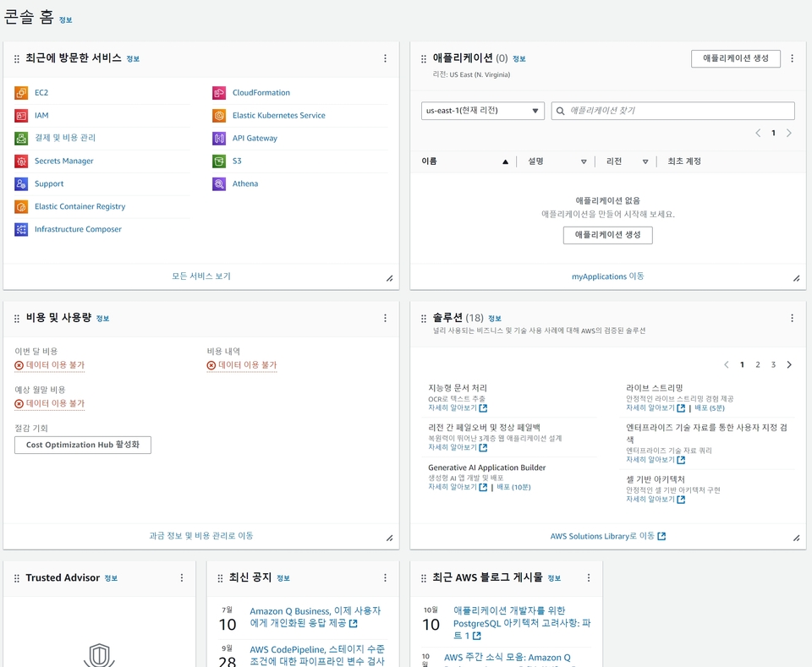Click the Infrastructure Composer icon
The width and height of the screenshot is (812, 667).
pos(21,229)
